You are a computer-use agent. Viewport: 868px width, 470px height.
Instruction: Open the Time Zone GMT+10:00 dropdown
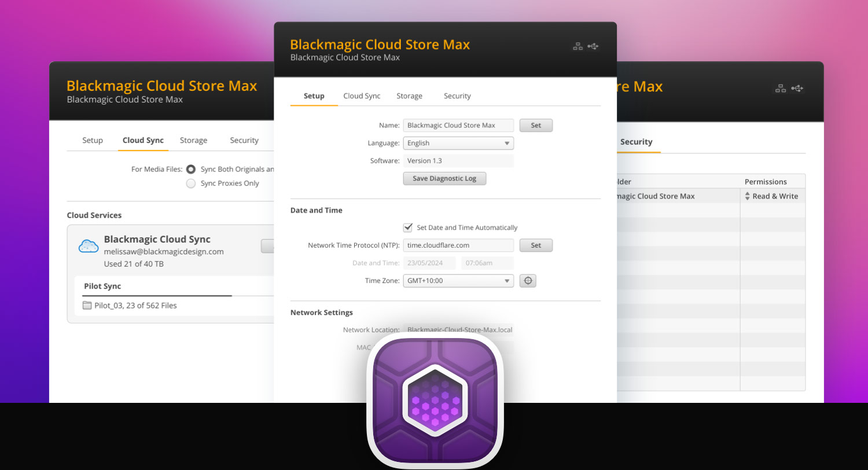[458, 281]
